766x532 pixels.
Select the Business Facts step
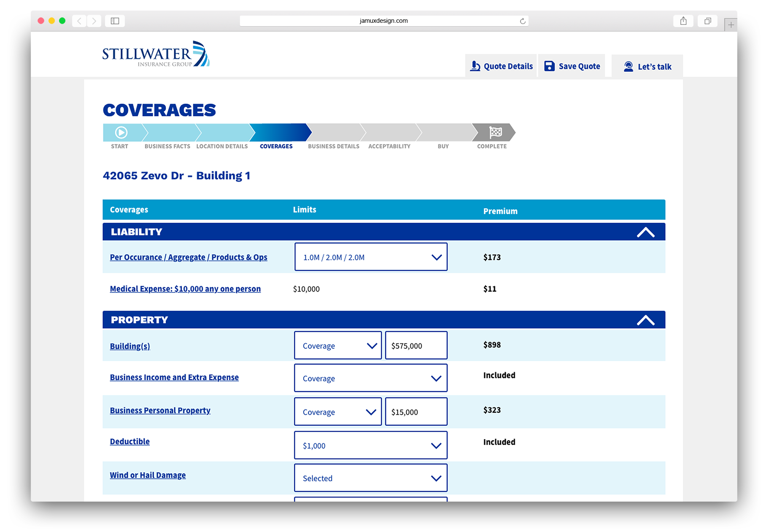coord(167,146)
